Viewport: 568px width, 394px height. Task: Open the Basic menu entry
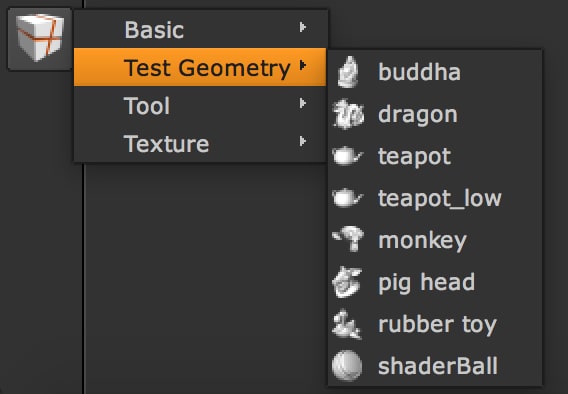coord(201,29)
